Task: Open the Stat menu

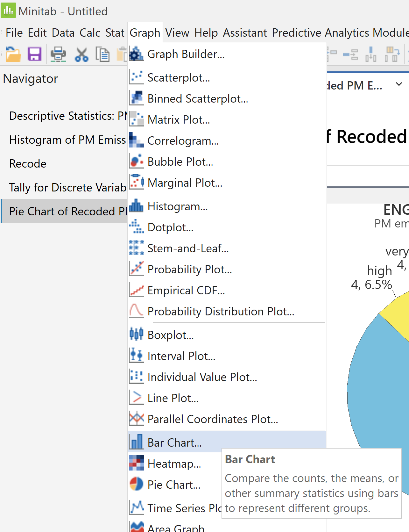Action: (x=115, y=33)
